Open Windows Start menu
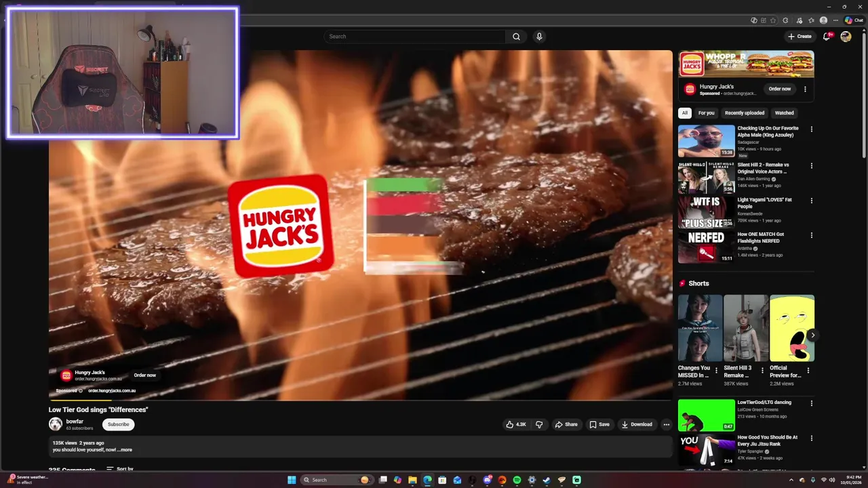Viewport: 868px width, 488px height. point(292,480)
